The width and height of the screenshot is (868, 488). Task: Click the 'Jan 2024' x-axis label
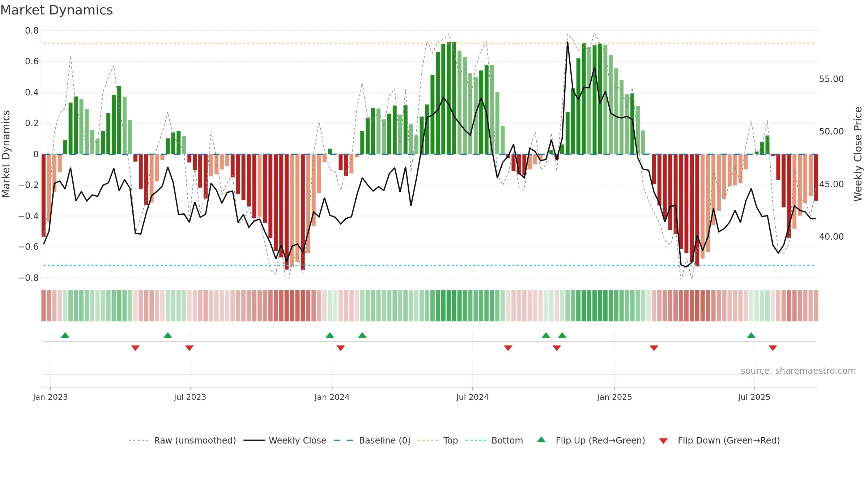332,397
